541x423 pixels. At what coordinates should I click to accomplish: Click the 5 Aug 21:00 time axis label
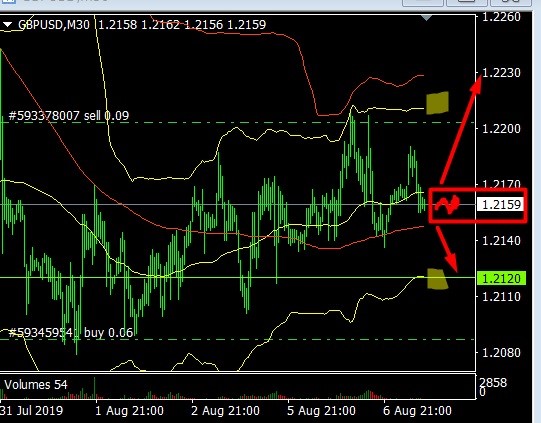[x=321, y=411]
